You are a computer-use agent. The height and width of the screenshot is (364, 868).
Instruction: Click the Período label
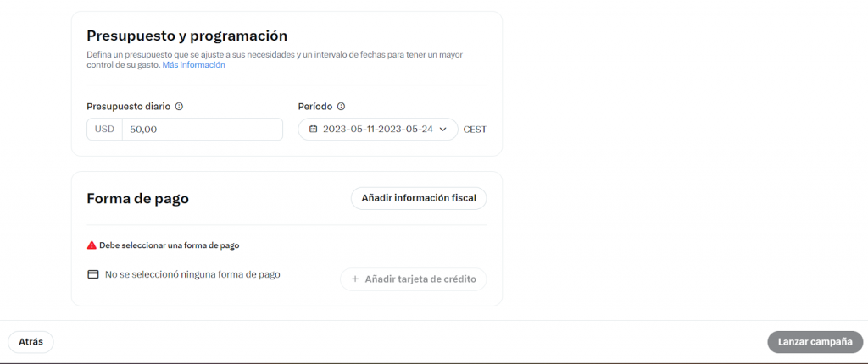point(315,107)
